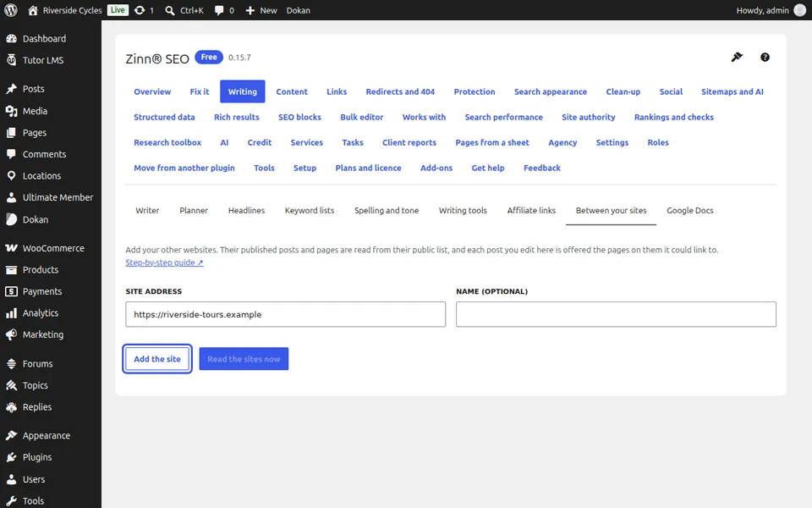Click the Tools wrench icon in sidebar
The height and width of the screenshot is (508, 812).
click(x=11, y=500)
